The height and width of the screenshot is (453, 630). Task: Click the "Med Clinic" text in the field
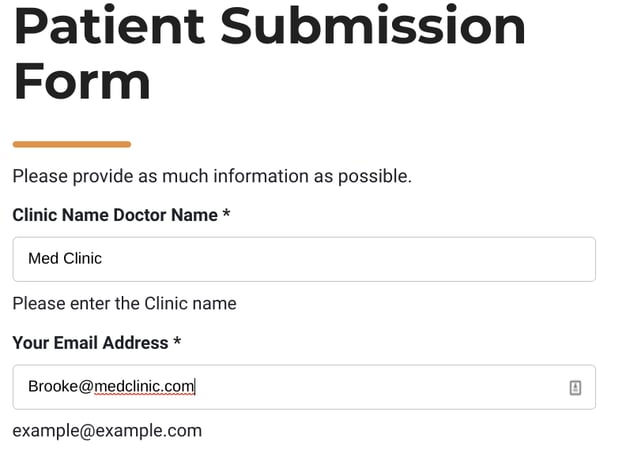(65, 258)
